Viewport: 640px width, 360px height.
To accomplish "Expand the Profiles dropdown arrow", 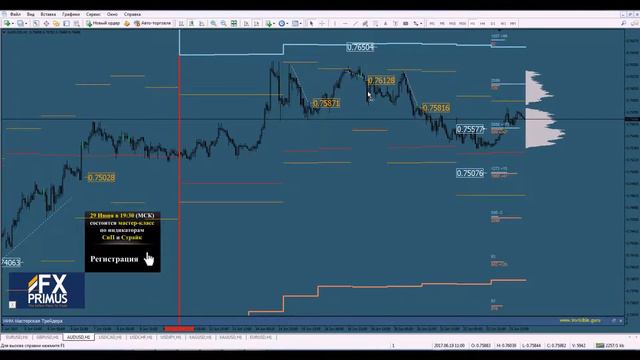I will [x=26, y=24].
